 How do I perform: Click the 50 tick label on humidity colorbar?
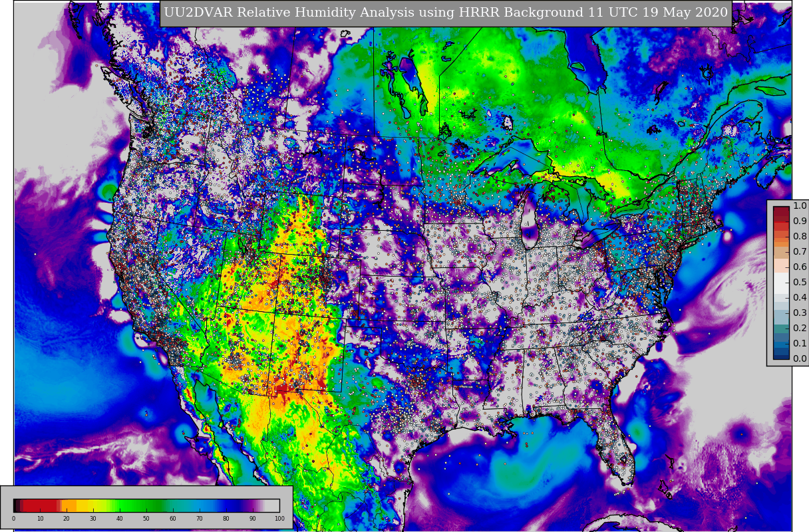click(146, 519)
